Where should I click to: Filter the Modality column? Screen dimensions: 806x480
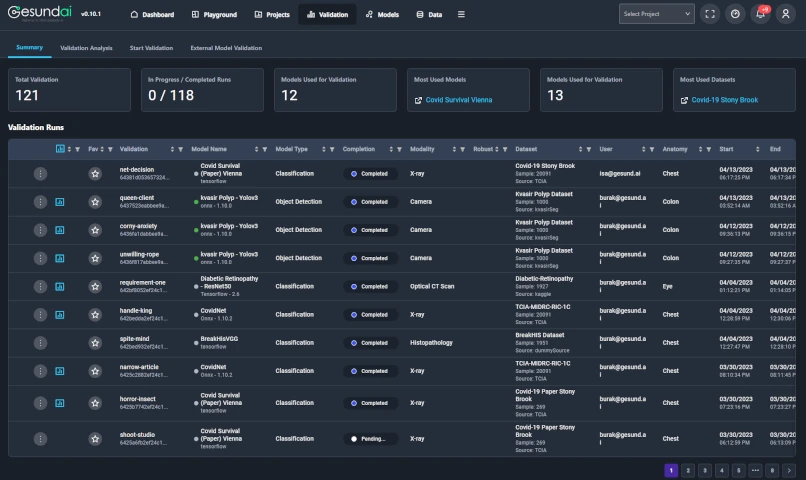(462, 150)
